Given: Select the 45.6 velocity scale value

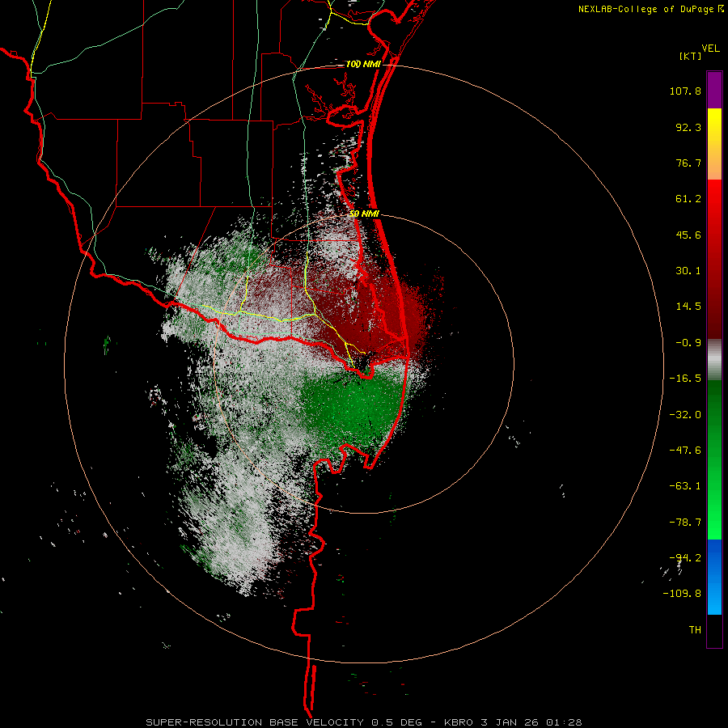Looking at the screenshot, I should click(x=688, y=235).
